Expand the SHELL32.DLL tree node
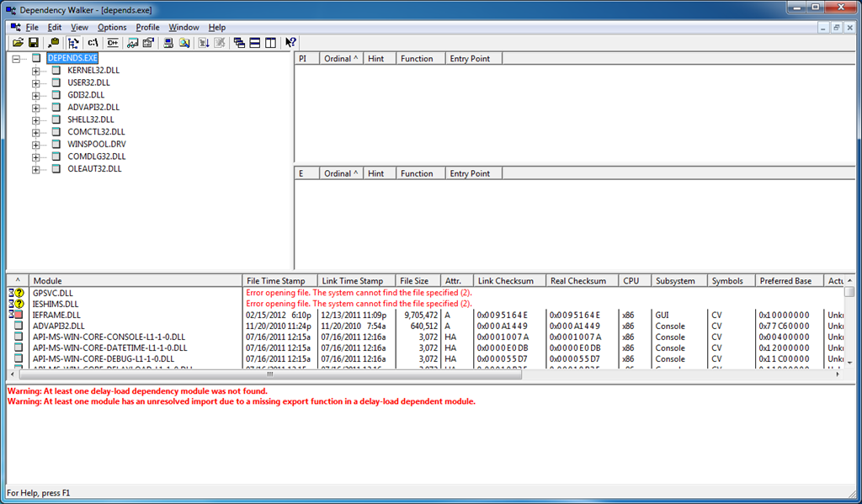 [x=35, y=120]
